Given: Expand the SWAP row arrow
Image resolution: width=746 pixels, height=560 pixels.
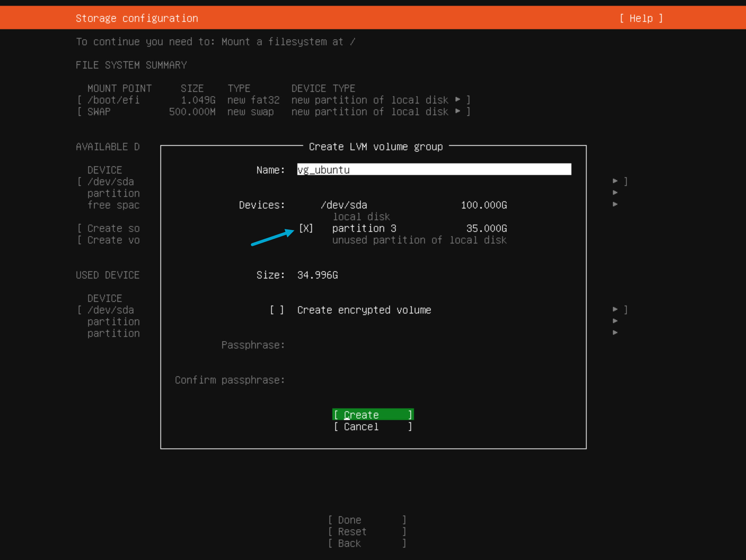Looking at the screenshot, I should (458, 111).
